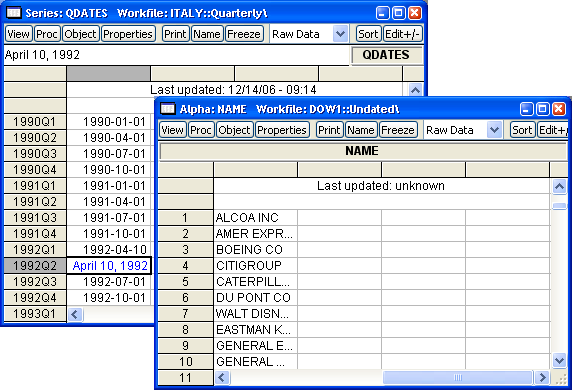Image resolution: width=572 pixels, height=390 pixels.
Task: Open the Proc menu in NAME window
Action: (201, 130)
